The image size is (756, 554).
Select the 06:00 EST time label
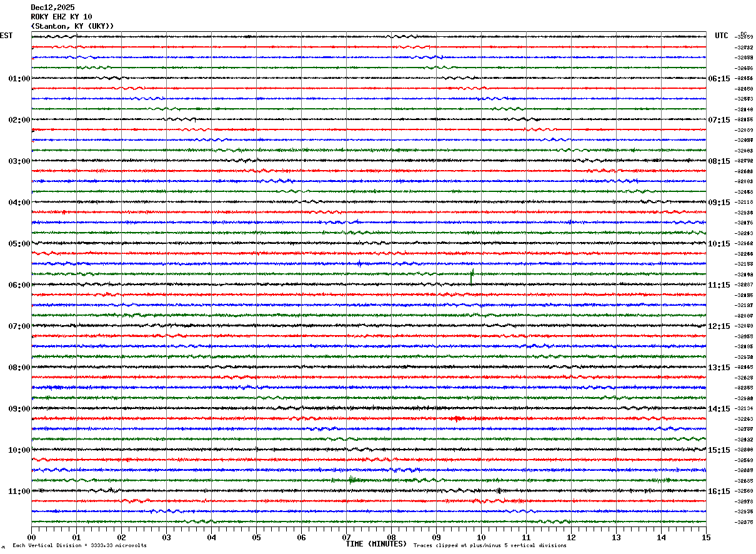coord(19,285)
